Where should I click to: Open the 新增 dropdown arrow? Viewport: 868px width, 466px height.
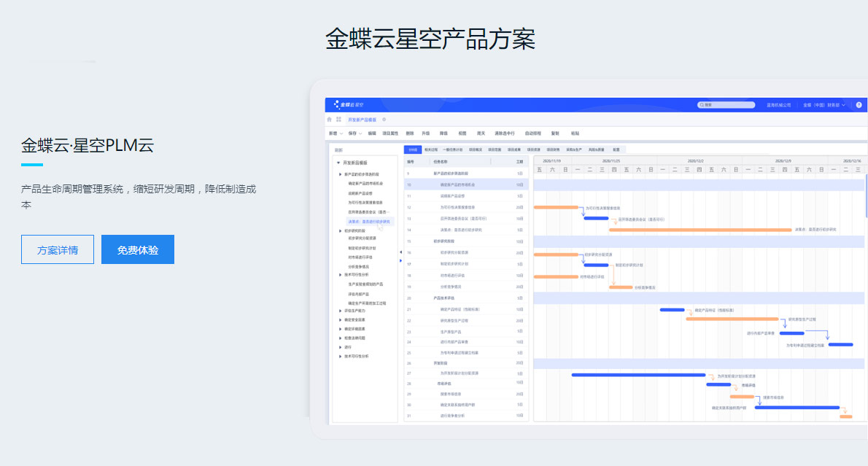tap(341, 133)
